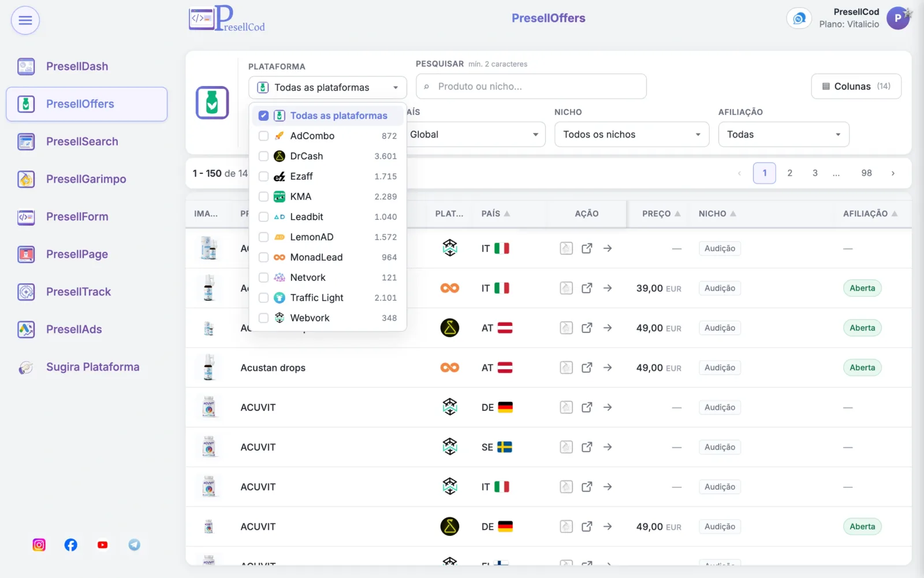Viewport: 924px width, 578px height.
Task: Click the arrow icon for ACUVIT DE 49,00 row
Action: click(608, 527)
